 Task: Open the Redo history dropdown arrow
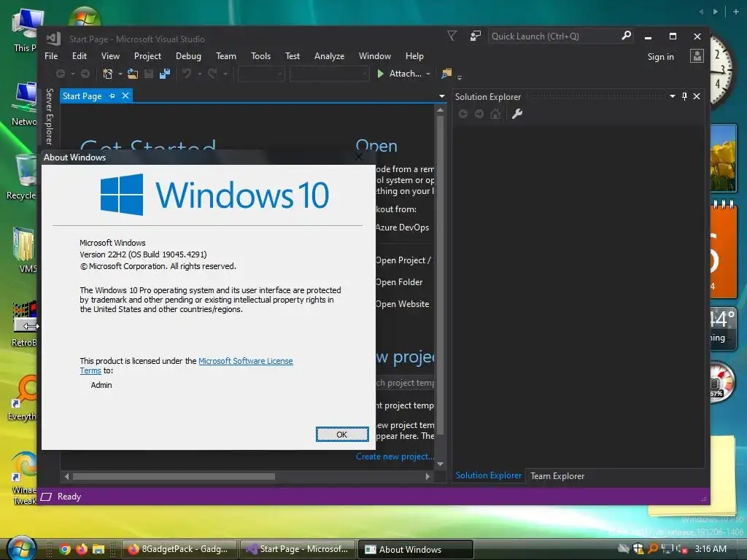pos(225,74)
